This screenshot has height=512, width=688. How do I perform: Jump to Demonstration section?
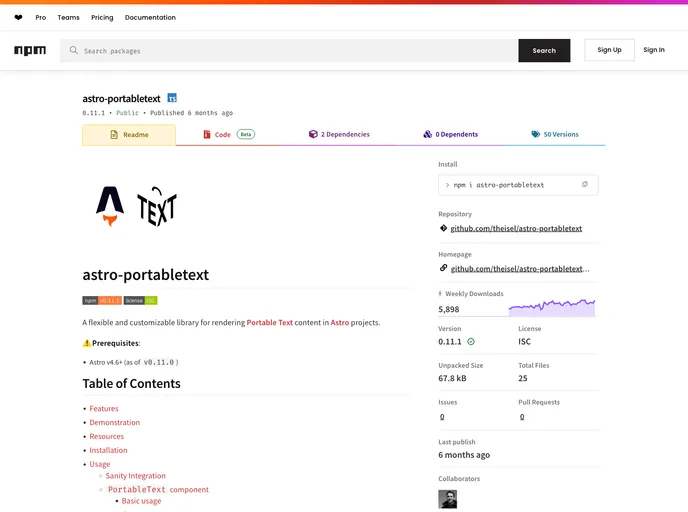coord(115,422)
